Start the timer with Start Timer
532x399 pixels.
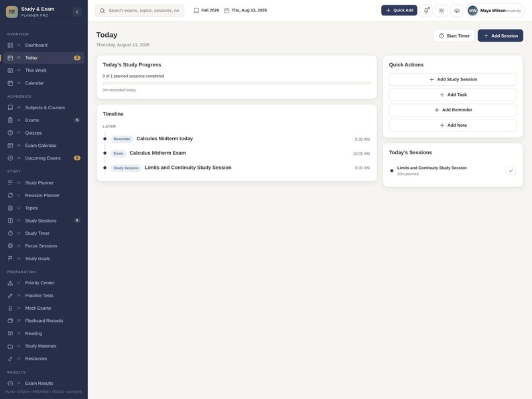454,36
